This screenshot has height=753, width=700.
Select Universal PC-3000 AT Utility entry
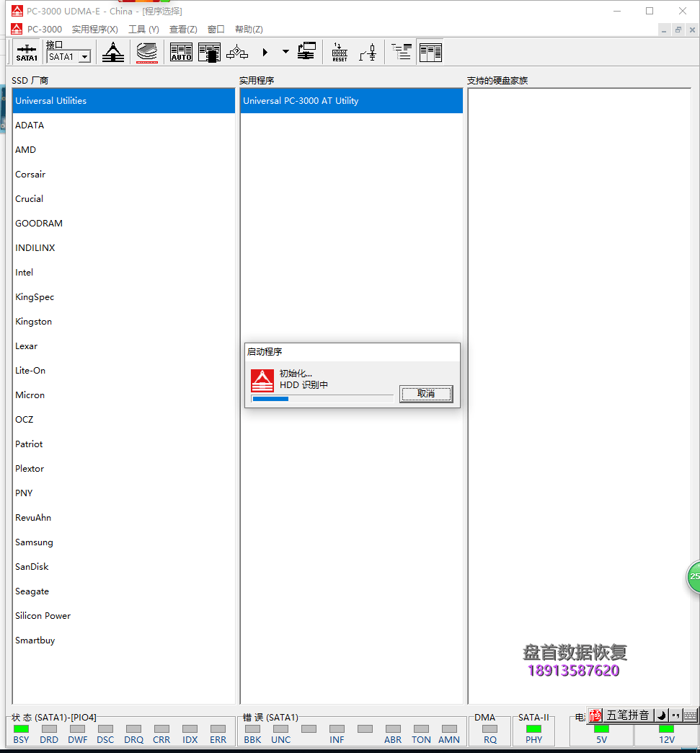(351, 101)
